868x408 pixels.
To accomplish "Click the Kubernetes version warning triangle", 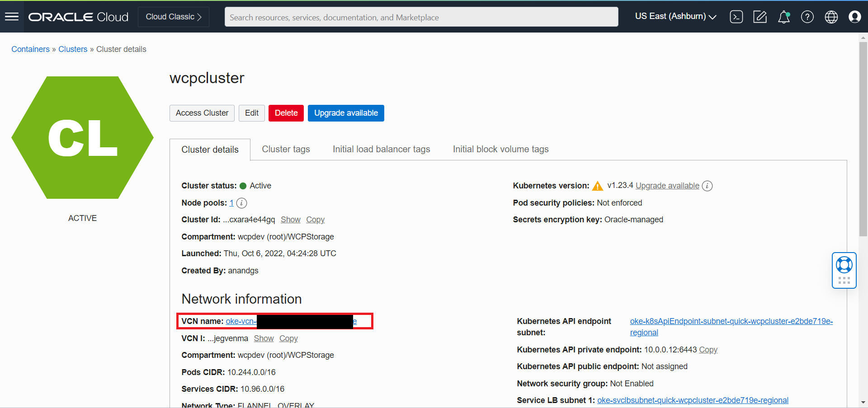I will pyautogui.click(x=598, y=186).
